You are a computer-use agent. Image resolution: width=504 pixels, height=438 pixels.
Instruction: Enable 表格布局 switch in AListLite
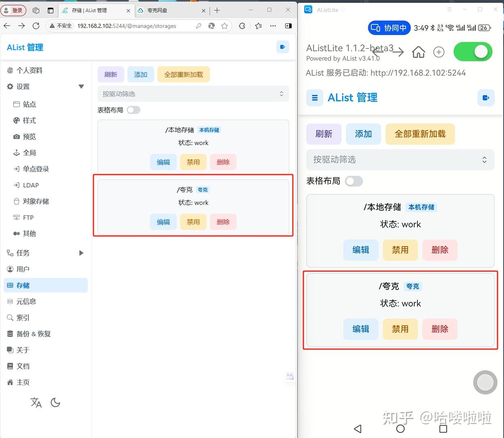[x=354, y=181]
